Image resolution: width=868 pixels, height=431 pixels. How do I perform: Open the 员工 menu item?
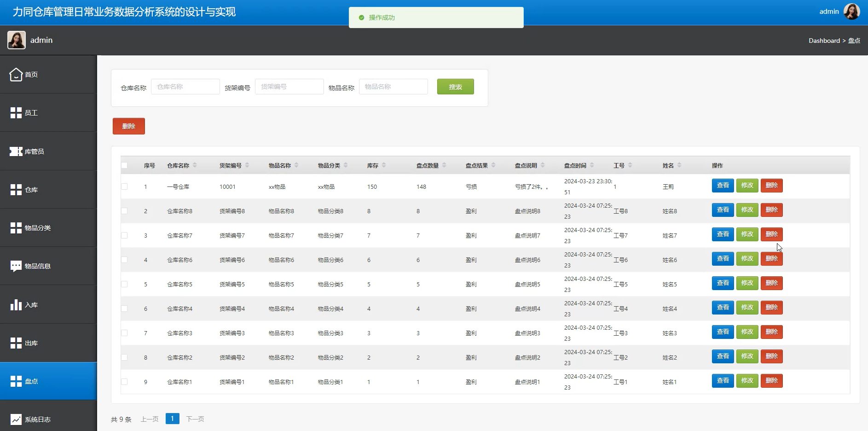(48, 113)
